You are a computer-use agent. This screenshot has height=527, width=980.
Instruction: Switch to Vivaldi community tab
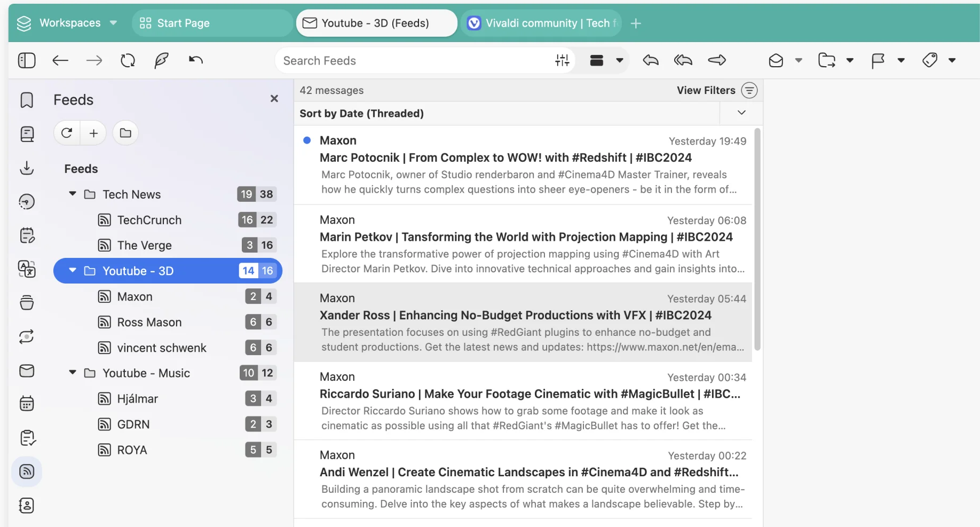tap(541, 23)
